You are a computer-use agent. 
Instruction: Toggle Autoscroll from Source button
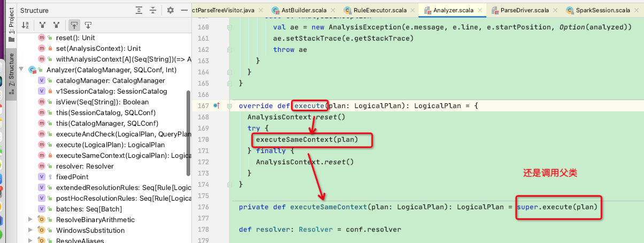tap(88, 25)
